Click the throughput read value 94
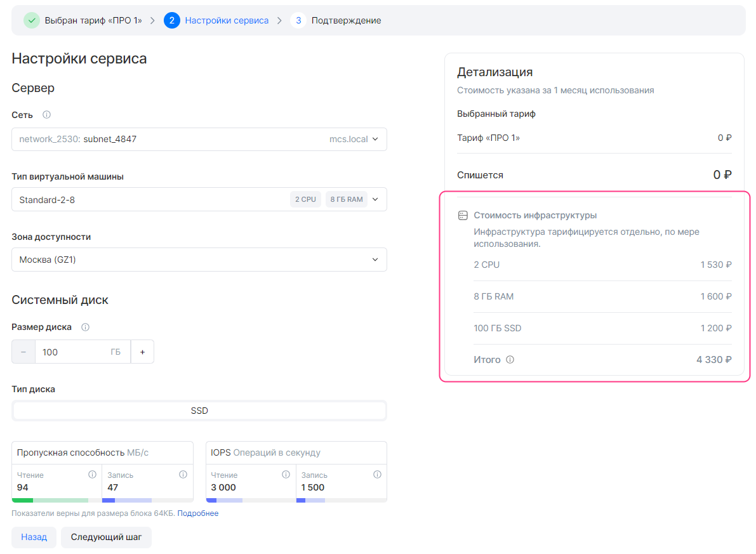This screenshot has height=554, width=756. [23, 487]
